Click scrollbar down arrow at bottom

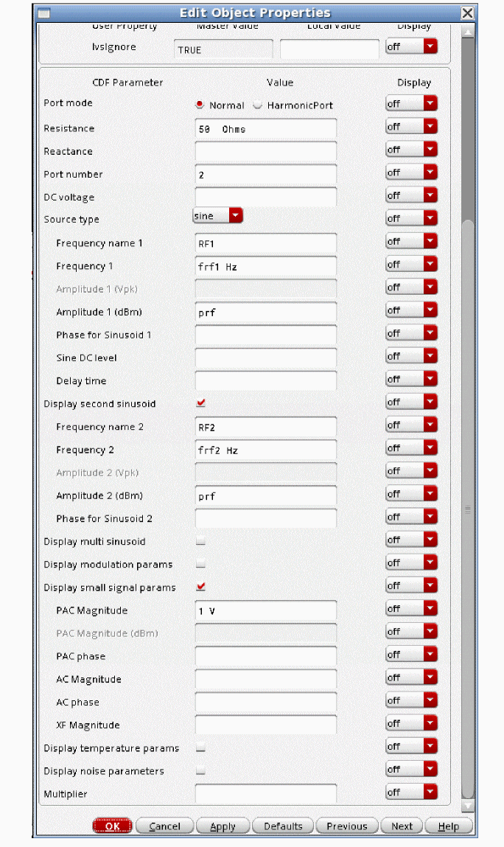[467, 807]
